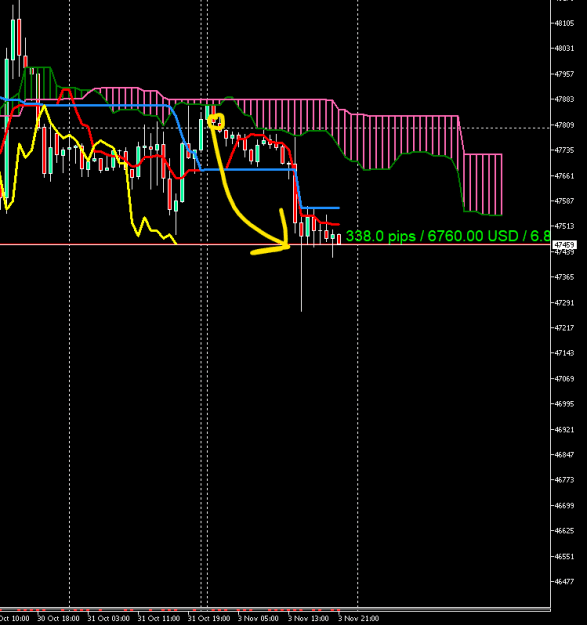Click the 48105 price axis label
Screen dimensions: 587x625
pyautogui.click(x=565, y=23)
